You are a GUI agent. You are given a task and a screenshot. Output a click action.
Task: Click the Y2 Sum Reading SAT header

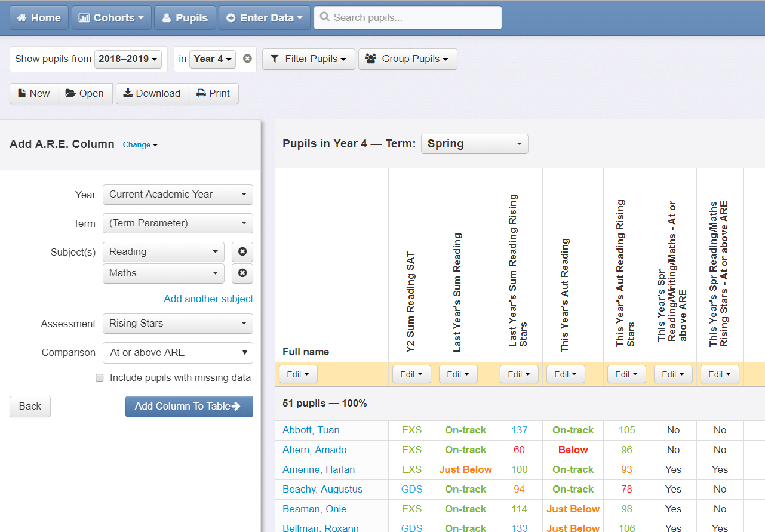tap(411, 302)
